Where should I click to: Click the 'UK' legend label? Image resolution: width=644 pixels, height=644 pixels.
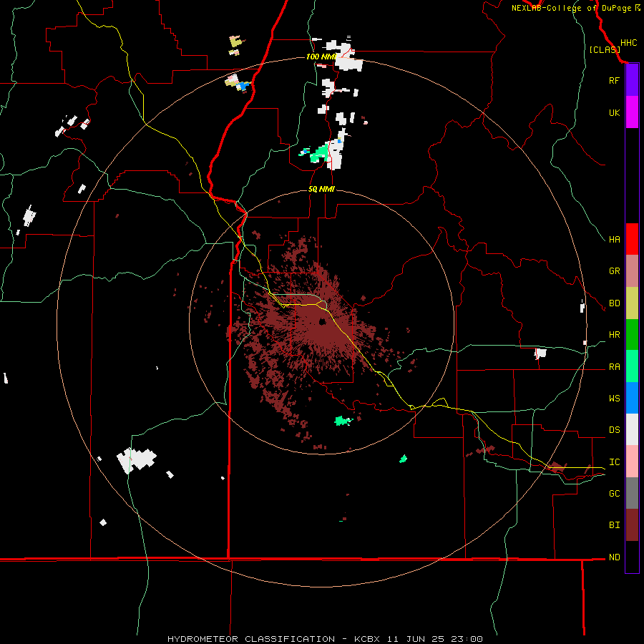pyautogui.click(x=614, y=112)
